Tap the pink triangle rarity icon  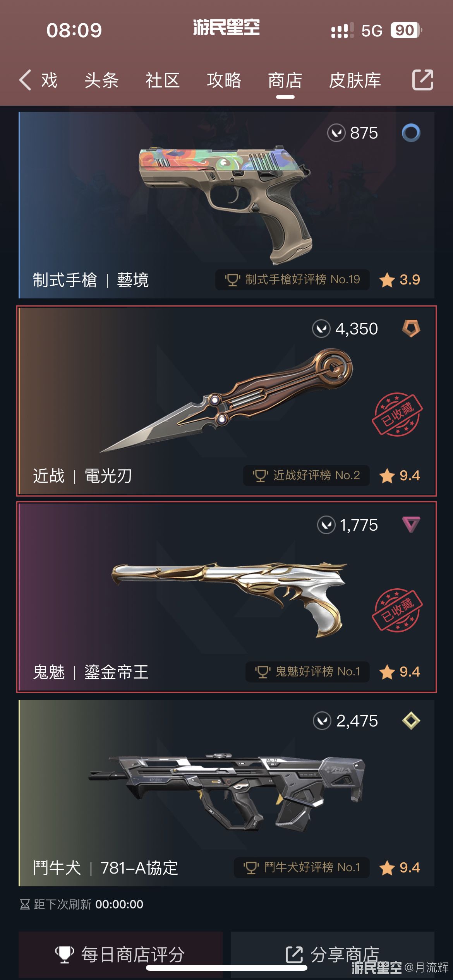pyautogui.click(x=411, y=525)
